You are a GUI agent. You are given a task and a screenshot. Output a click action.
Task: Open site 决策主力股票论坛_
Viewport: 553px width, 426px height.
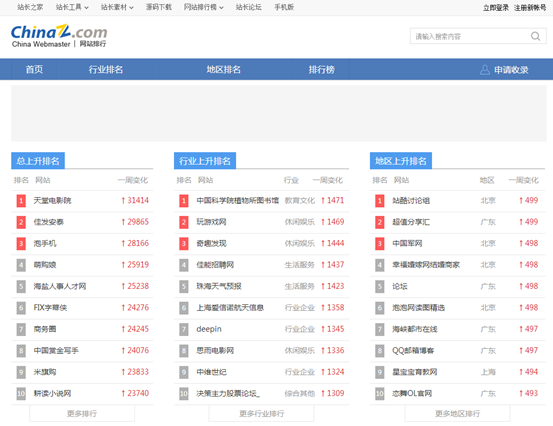tap(228, 394)
